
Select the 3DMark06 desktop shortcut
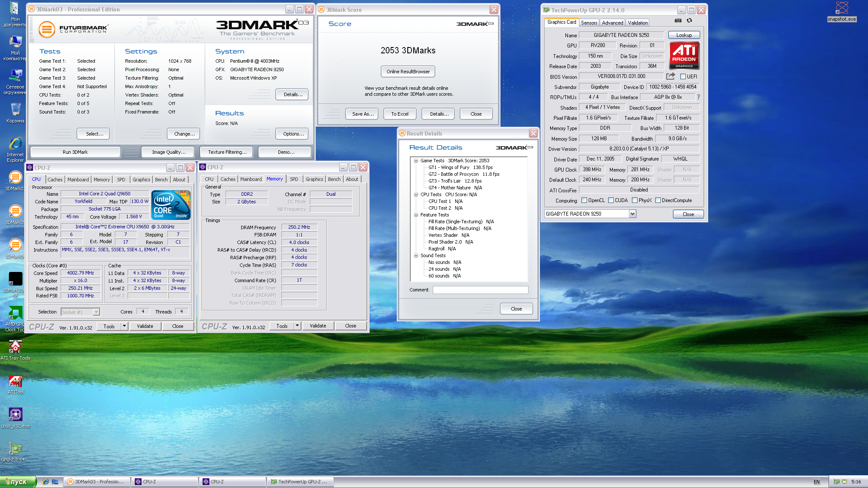(15, 249)
